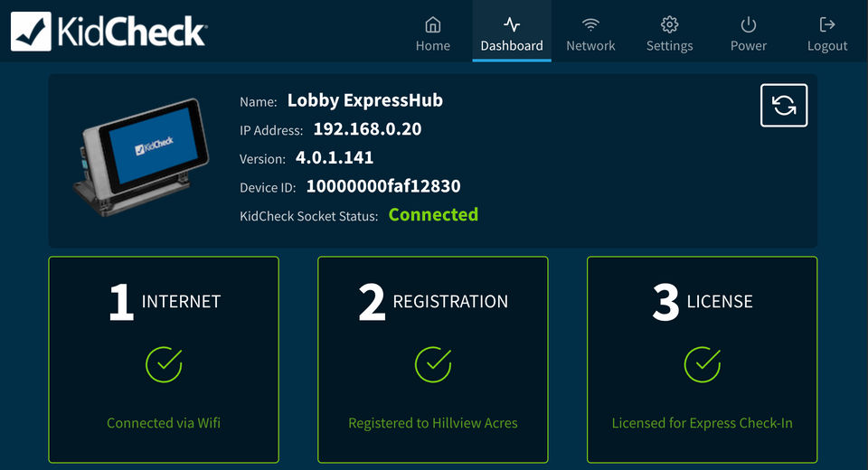The width and height of the screenshot is (868, 470).
Task: Select the IP address 192.168.0.20
Action: pos(368,129)
